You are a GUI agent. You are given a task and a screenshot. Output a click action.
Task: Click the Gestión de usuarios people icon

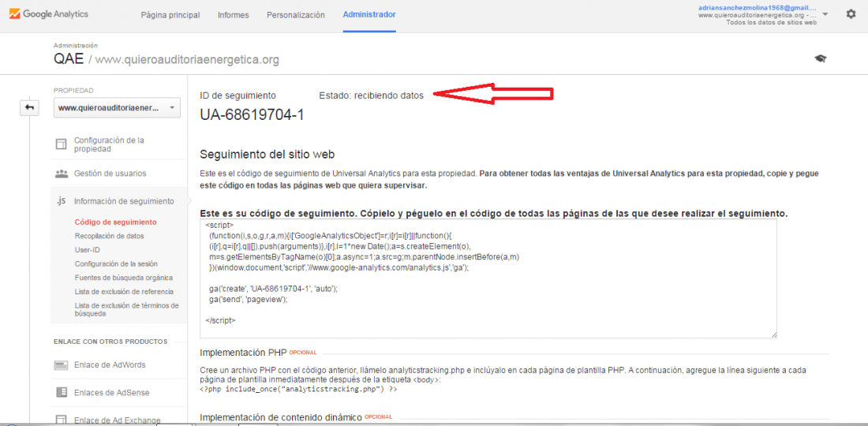61,174
